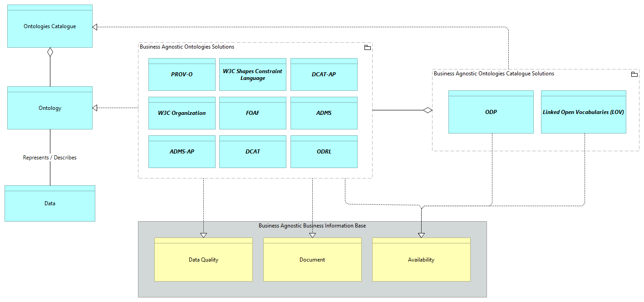Select the DCAT-AP box
The image size is (644, 302).
(x=324, y=74)
